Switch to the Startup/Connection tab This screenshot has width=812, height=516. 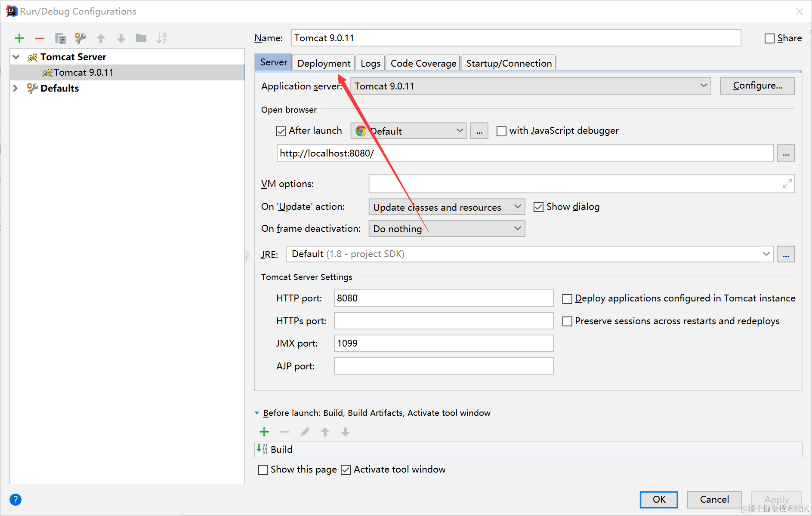[x=509, y=63]
